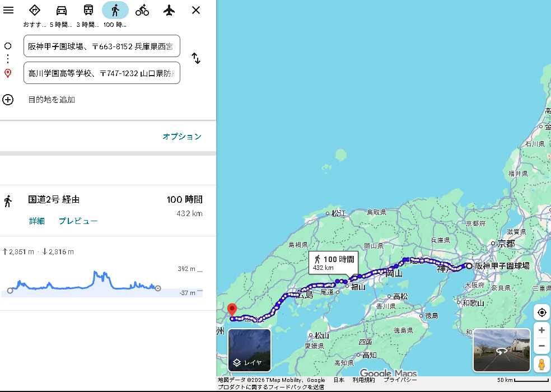The image size is (551, 392).
Task: Open the プレビュー route preview
Action: coord(78,221)
